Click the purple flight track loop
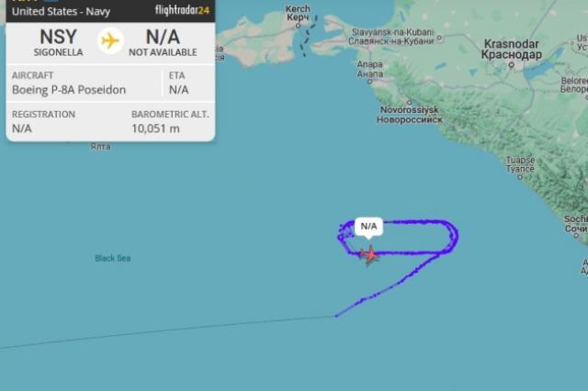Screen dimensions: 588x391 point(398,238)
